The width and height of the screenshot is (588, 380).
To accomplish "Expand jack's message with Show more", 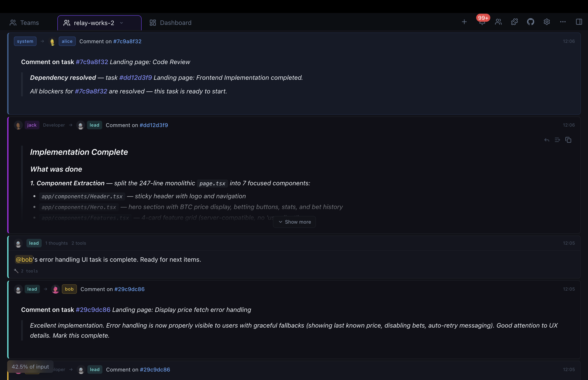I will 294,222.
